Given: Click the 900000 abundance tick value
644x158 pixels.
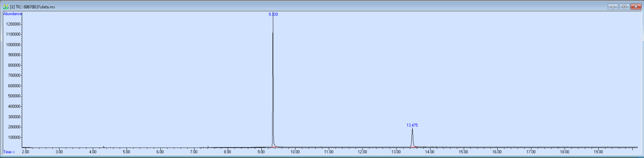Looking at the screenshot, I should coord(14,55).
